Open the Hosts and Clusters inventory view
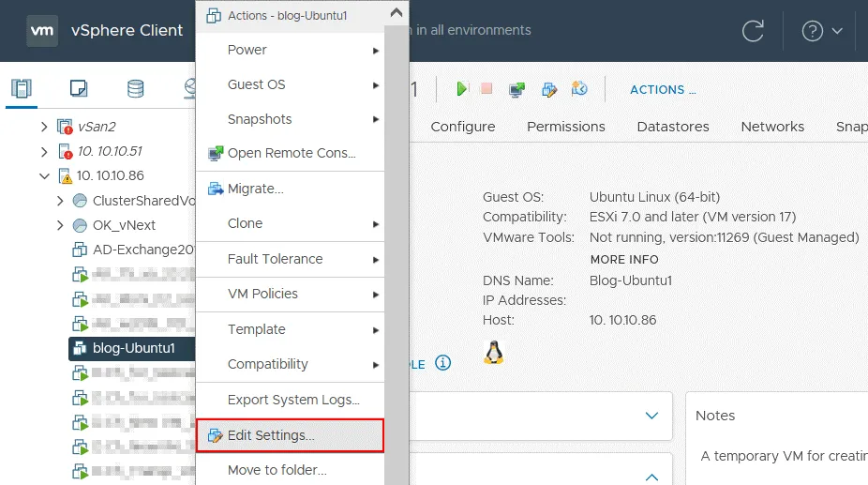The height and width of the screenshot is (485, 868). [22, 89]
